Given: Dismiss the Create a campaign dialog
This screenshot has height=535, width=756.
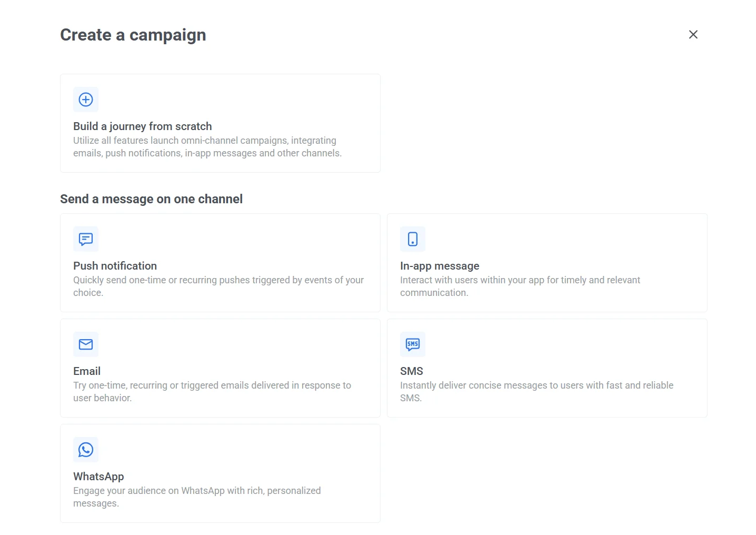Looking at the screenshot, I should click(693, 34).
